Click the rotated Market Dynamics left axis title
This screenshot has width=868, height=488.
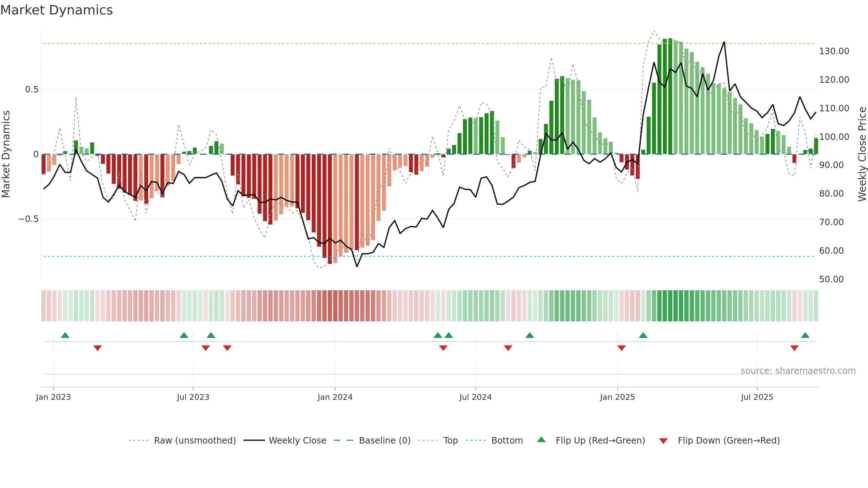(x=6, y=154)
